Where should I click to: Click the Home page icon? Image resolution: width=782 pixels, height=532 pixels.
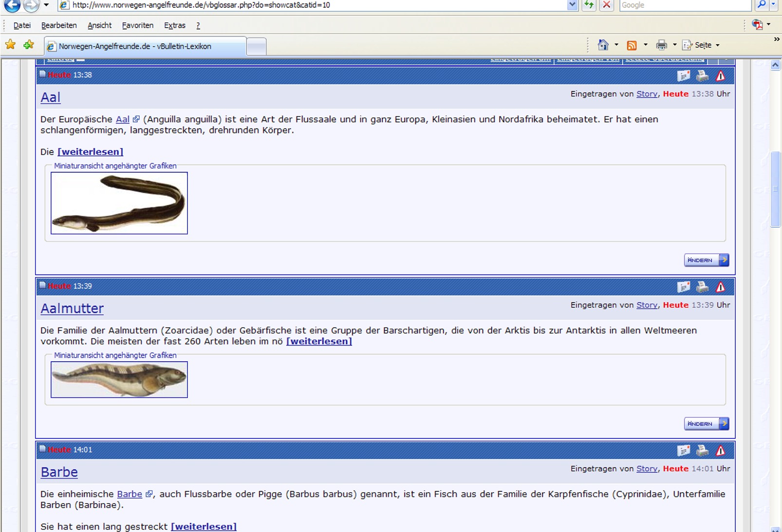[x=603, y=45]
